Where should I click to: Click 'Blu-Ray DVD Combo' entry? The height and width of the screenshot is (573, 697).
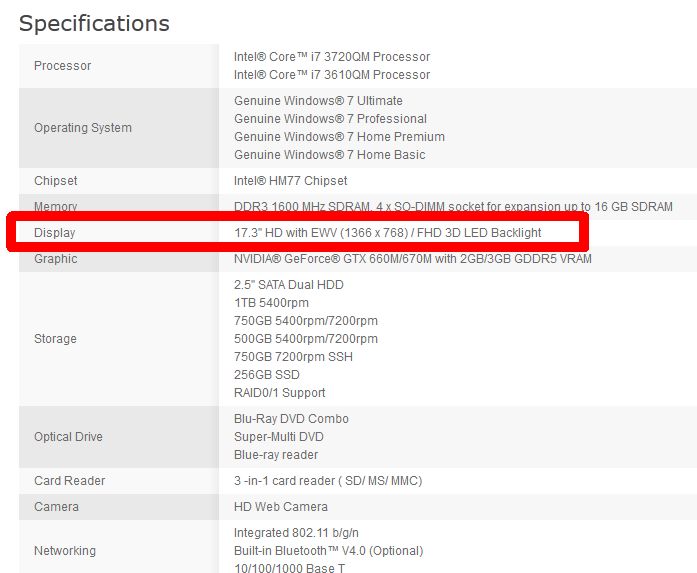click(x=291, y=419)
